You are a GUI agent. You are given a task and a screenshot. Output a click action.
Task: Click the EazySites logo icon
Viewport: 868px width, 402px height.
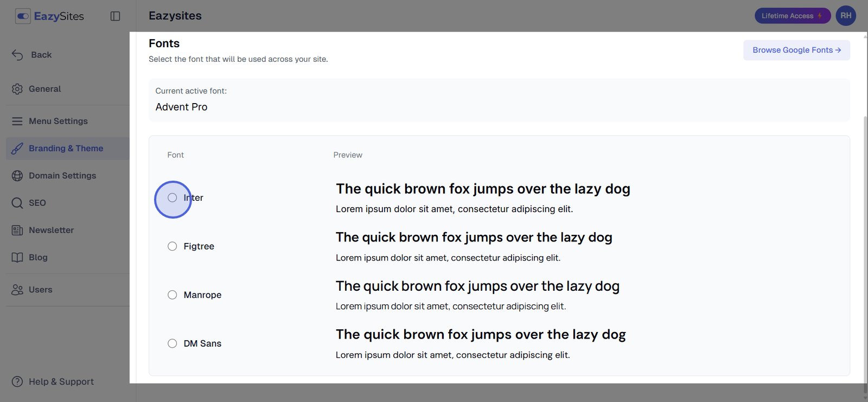23,16
